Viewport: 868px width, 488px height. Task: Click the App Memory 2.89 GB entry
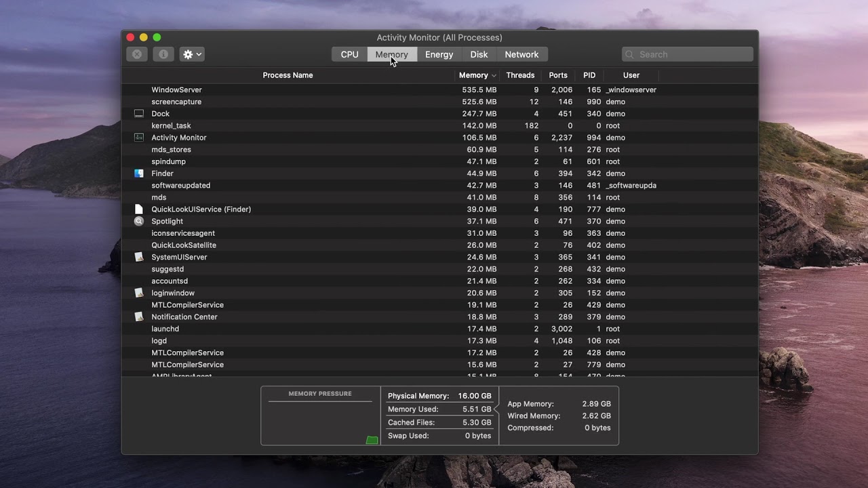click(559, 404)
